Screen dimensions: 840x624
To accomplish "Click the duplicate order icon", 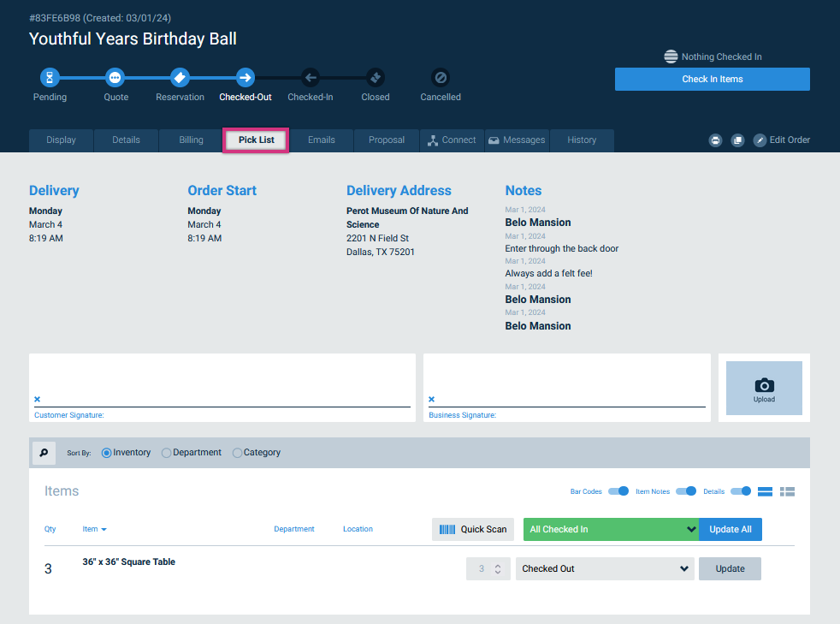I will 737,140.
